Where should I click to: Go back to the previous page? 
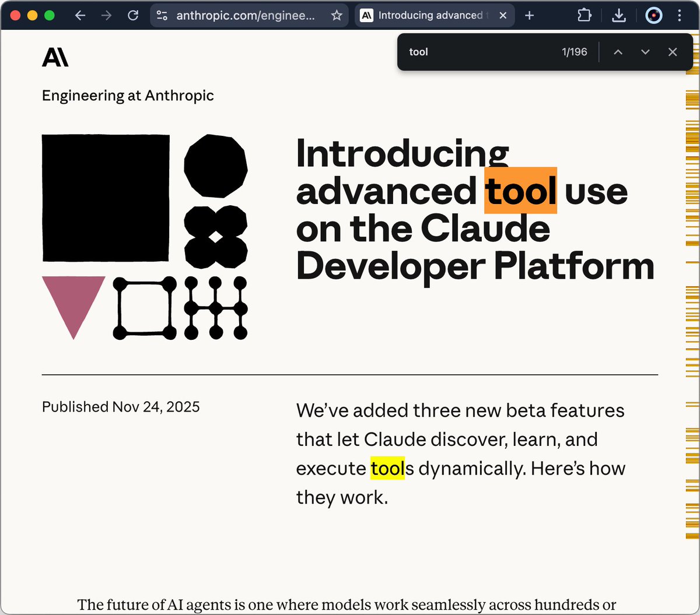click(80, 16)
